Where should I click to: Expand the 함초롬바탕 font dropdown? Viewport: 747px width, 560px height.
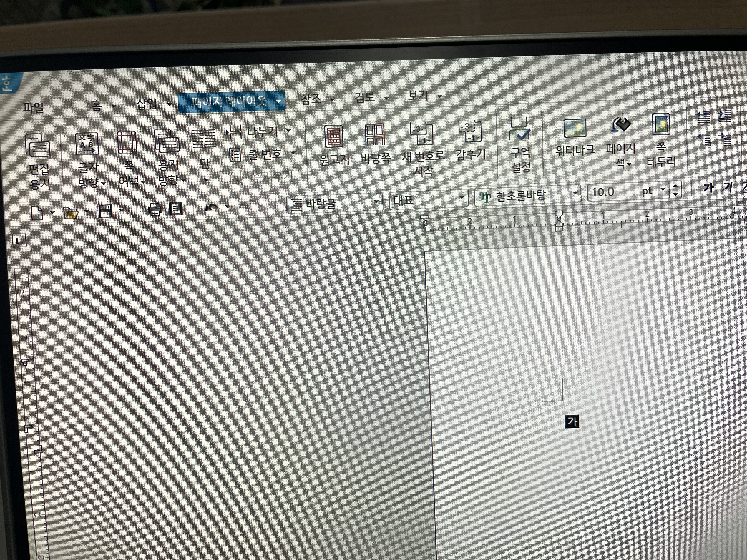tap(575, 193)
